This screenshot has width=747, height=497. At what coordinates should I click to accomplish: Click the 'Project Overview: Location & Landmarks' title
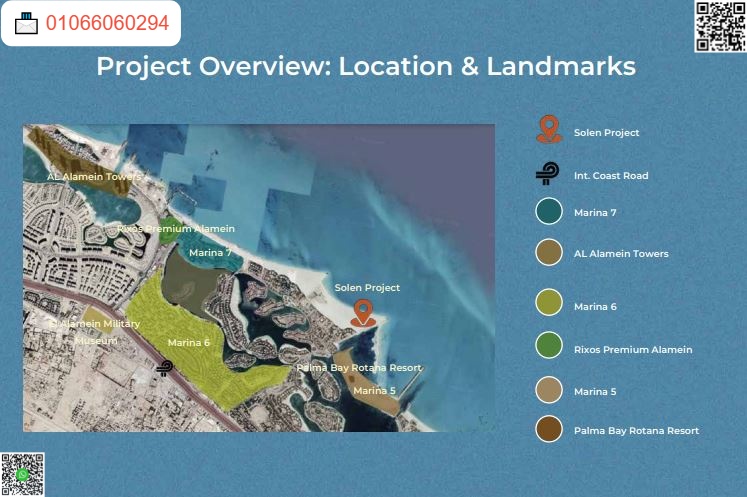(366, 66)
